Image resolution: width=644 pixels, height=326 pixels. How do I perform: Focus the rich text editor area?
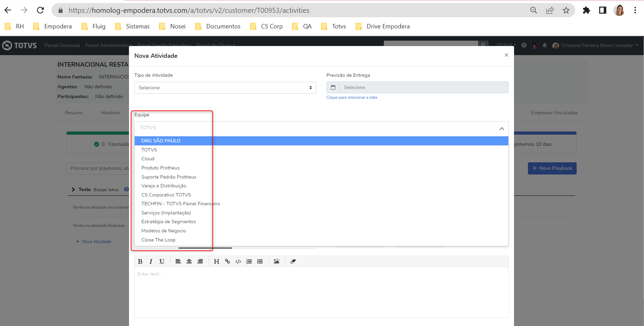coord(321,292)
